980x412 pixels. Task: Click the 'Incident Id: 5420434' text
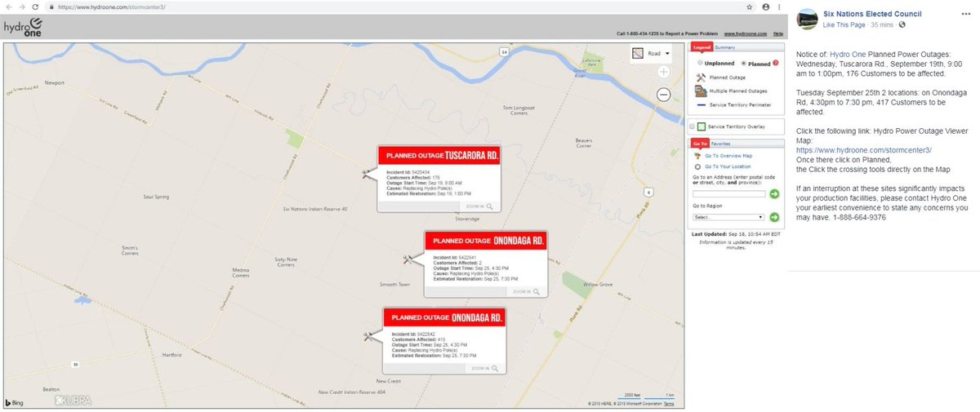pos(410,171)
